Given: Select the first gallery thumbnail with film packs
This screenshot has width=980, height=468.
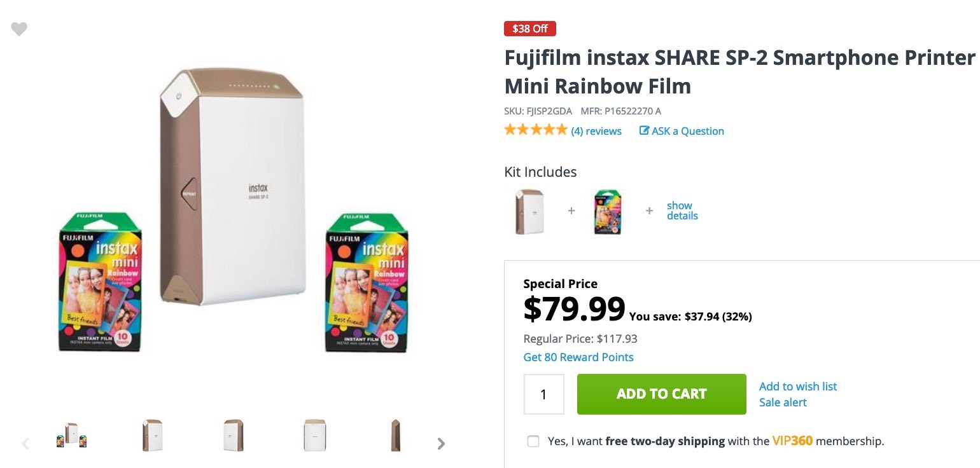Looking at the screenshot, I should point(71,436).
